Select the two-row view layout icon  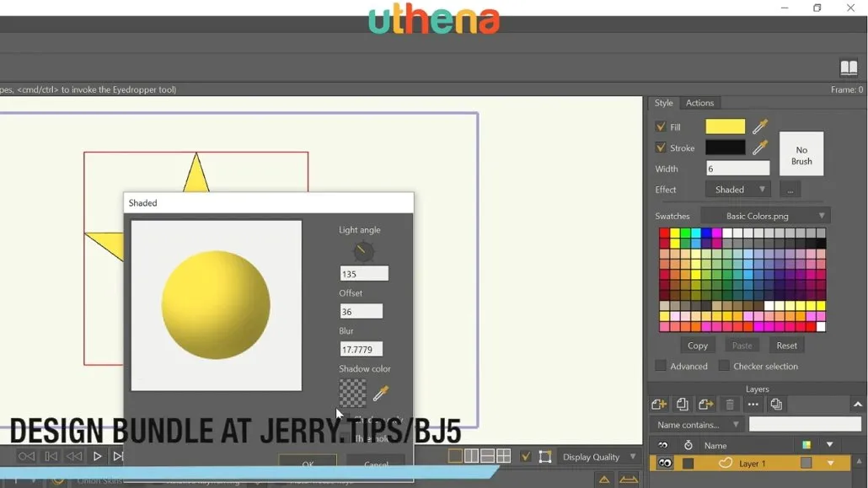point(487,456)
